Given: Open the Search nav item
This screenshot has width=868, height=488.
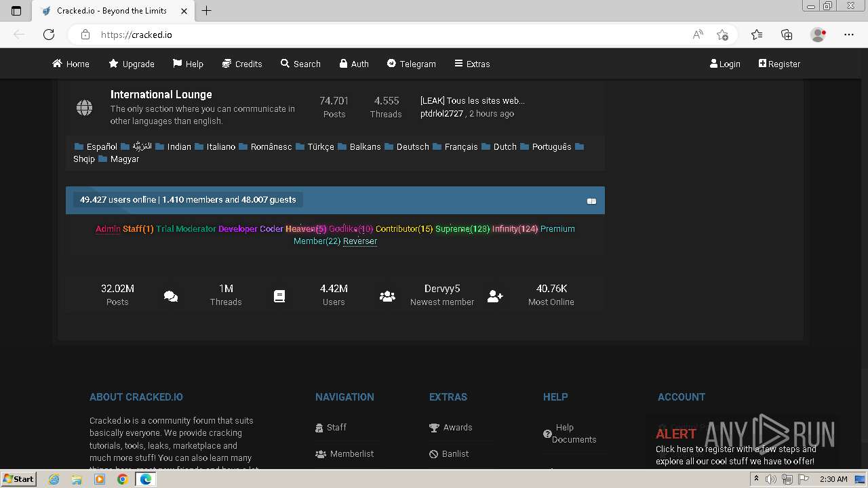Looking at the screenshot, I should click(300, 64).
